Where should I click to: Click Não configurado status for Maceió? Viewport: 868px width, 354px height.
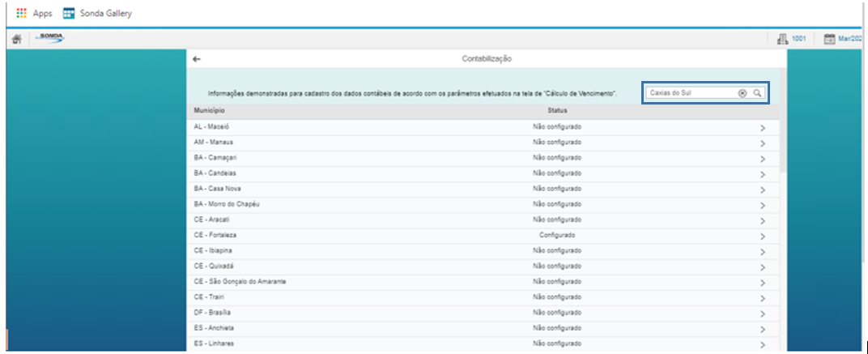557,127
